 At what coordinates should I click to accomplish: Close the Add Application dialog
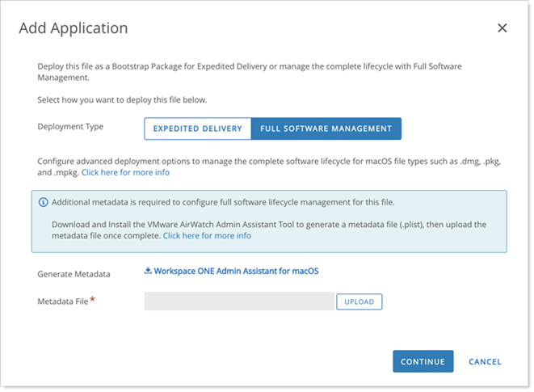click(502, 28)
